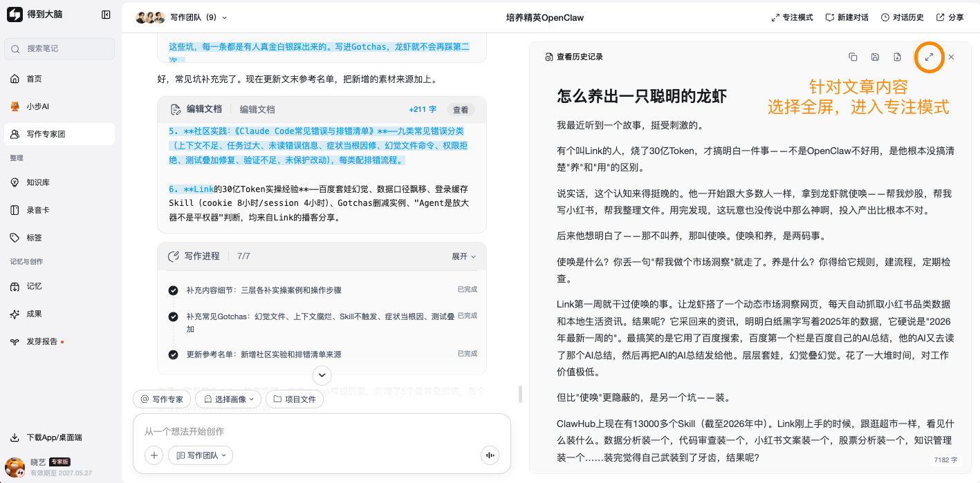Click the 查看 button on 编辑文档 card
This screenshot has width=980, height=483.
pyautogui.click(x=461, y=109)
